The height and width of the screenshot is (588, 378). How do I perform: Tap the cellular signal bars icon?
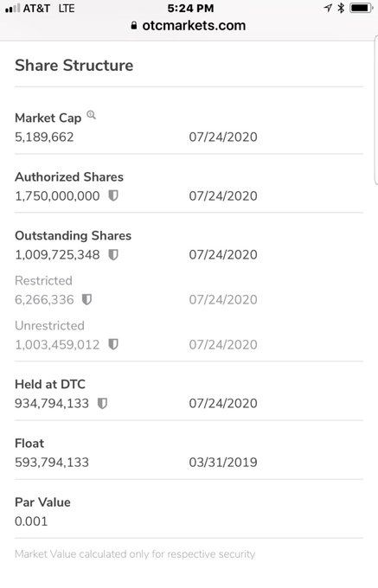click(12, 9)
